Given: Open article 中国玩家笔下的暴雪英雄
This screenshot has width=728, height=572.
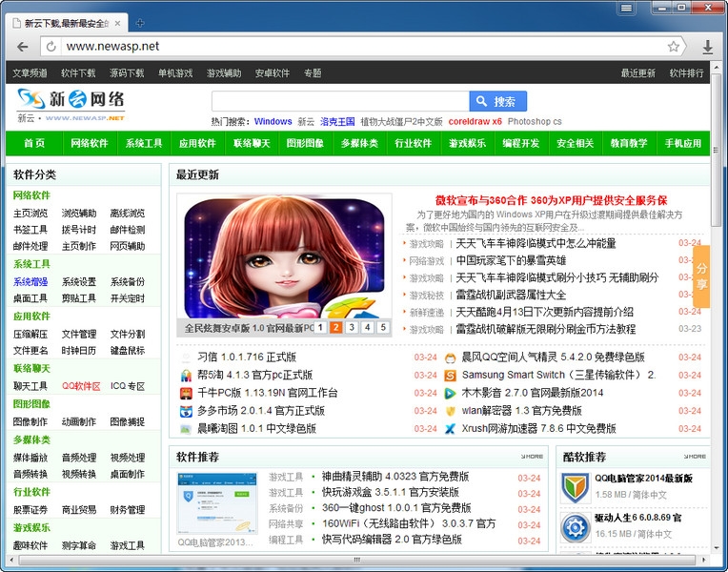Looking at the screenshot, I should point(511,260).
